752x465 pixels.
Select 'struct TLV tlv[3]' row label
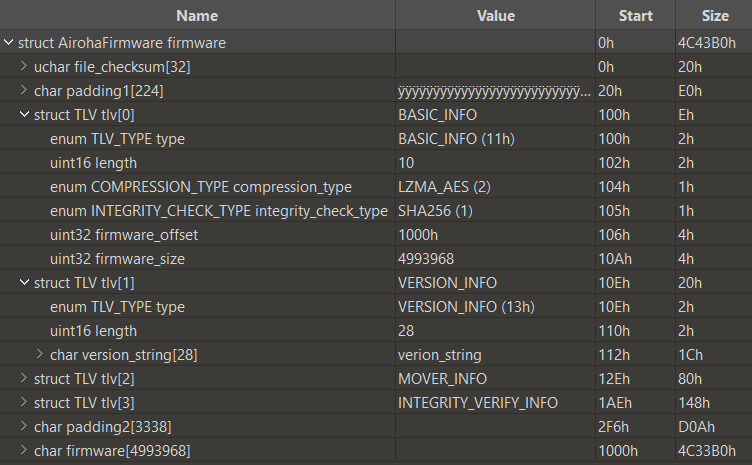coord(84,402)
